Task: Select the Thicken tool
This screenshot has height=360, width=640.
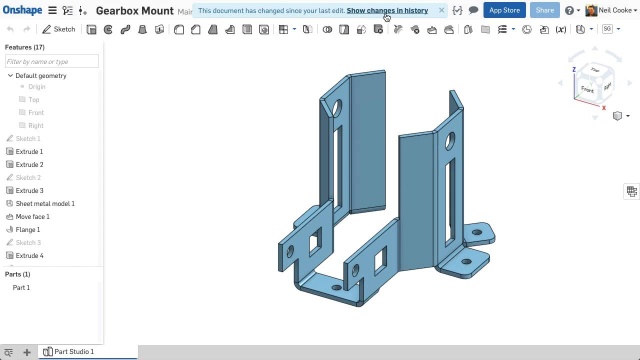Action: point(160,29)
